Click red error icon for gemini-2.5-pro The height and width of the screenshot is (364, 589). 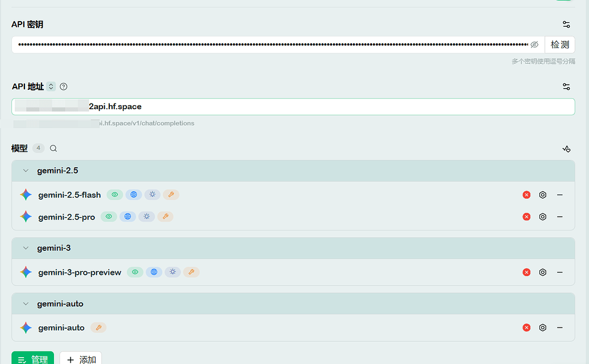coord(526,217)
